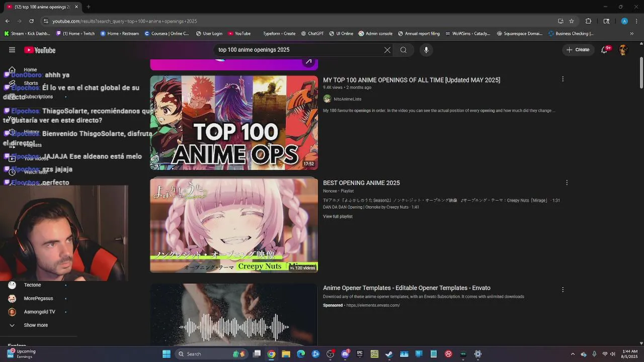This screenshot has height=362, width=644.
Task: Show hidden system tray icons
Action: tap(573, 354)
